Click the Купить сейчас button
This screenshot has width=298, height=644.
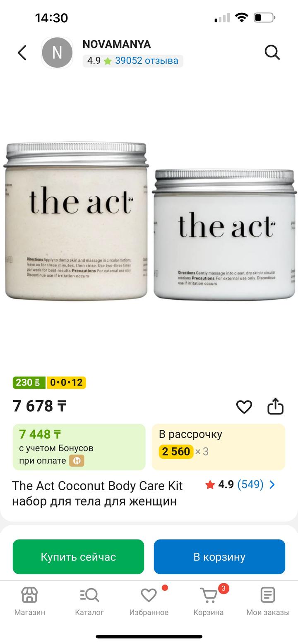[x=78, y=557]
